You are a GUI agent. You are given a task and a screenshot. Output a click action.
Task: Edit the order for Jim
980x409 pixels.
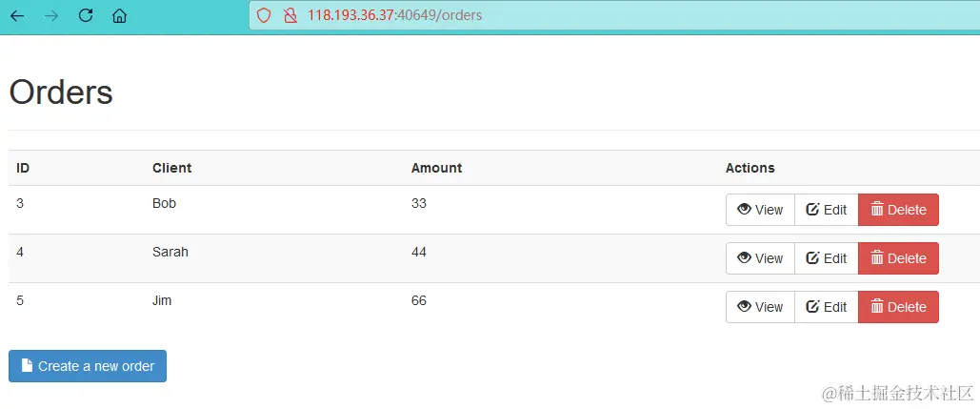(827, 307)
